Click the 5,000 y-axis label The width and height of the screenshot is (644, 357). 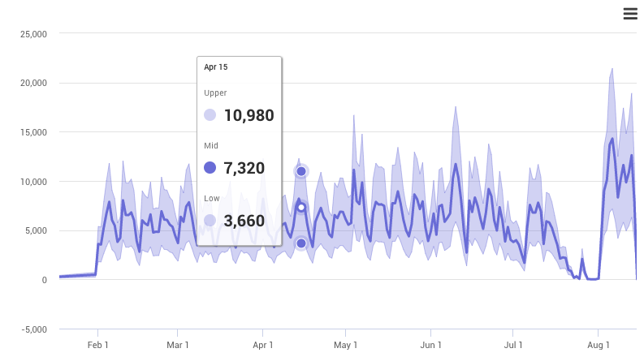coord(37,230)
